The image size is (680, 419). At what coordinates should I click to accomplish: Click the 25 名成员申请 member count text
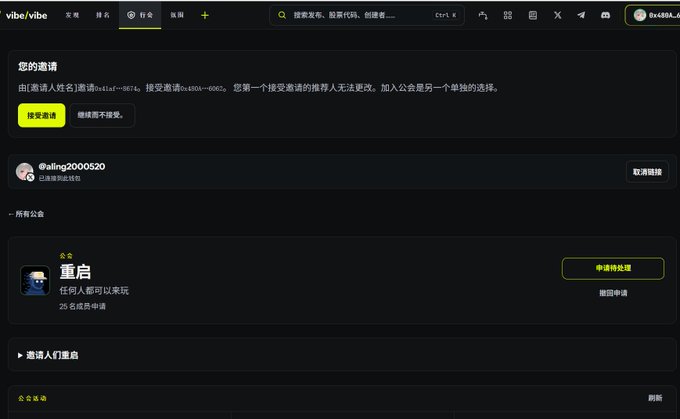(82, 306)
